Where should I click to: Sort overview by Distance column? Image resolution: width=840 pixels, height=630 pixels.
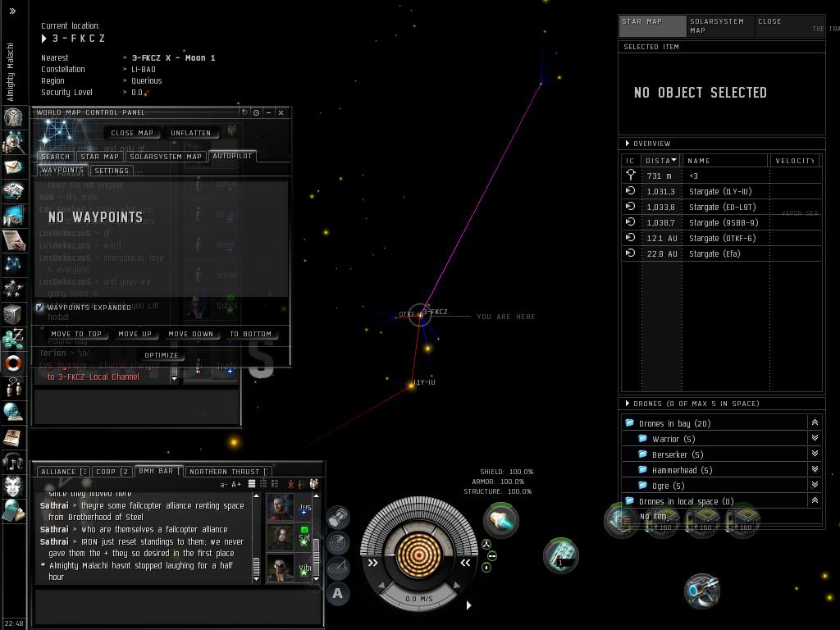(x=661, y=161)
